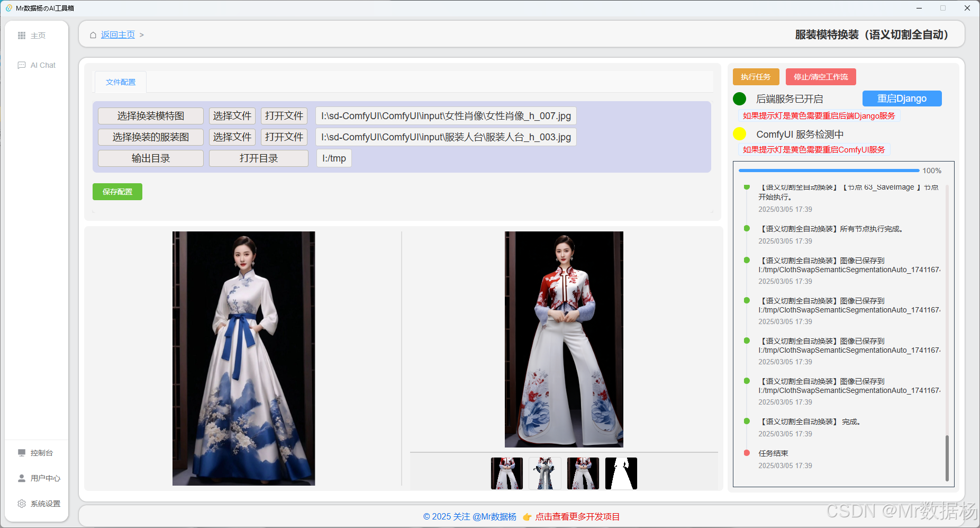
Task: Click the 任务结束 log entry
Action: pos(773,453)
